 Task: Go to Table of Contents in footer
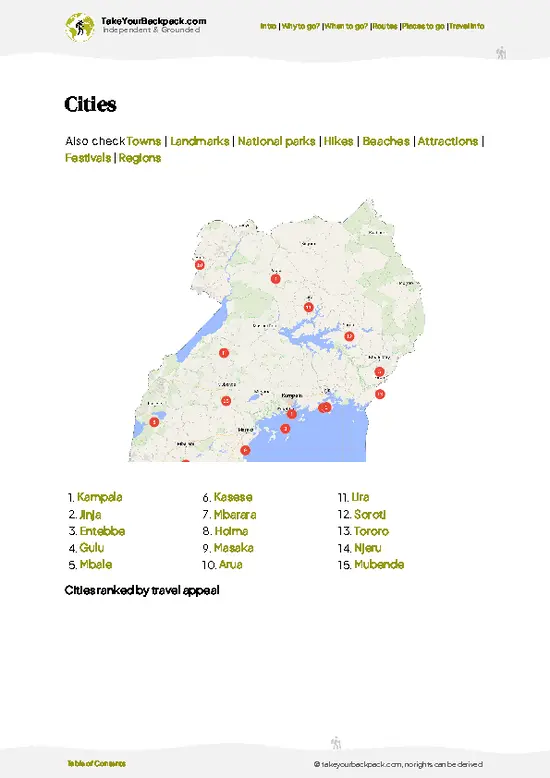tap(96, 764)
